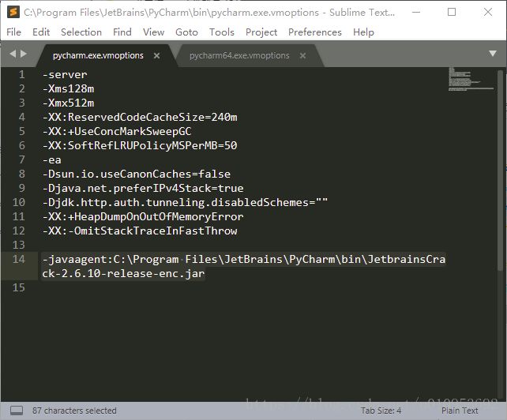
Task: Click the vertical scrollbar
Action: 500,170
